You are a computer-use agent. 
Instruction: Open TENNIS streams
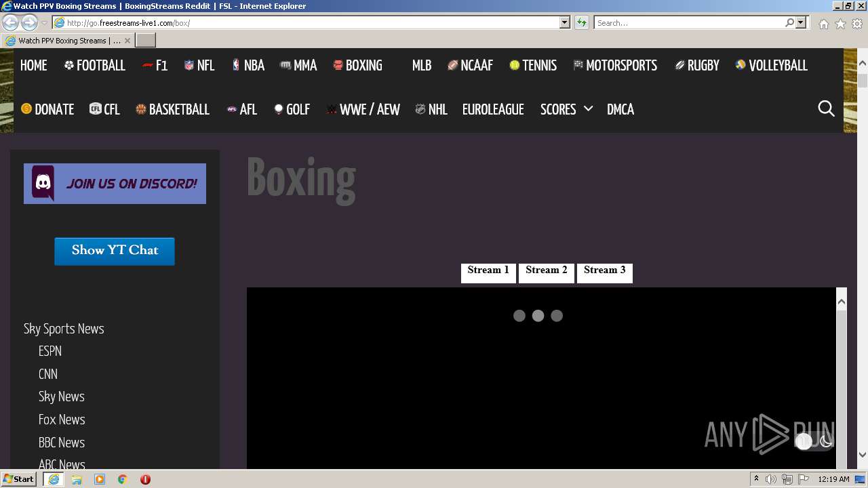pyautogui.click(x=533, y=66)
